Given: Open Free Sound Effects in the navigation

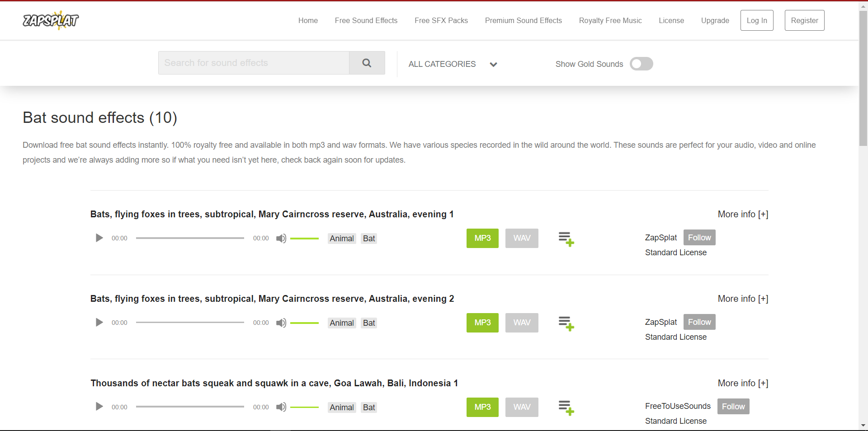Looking at the screenshot, I should tap(366, 20).
